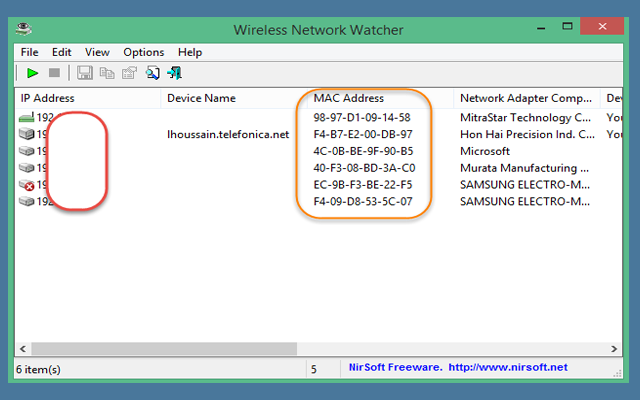The image size is (640, 400).
Task: Click the Find toolbar icon
Action: pyautogui.click(x=153, y=73)
